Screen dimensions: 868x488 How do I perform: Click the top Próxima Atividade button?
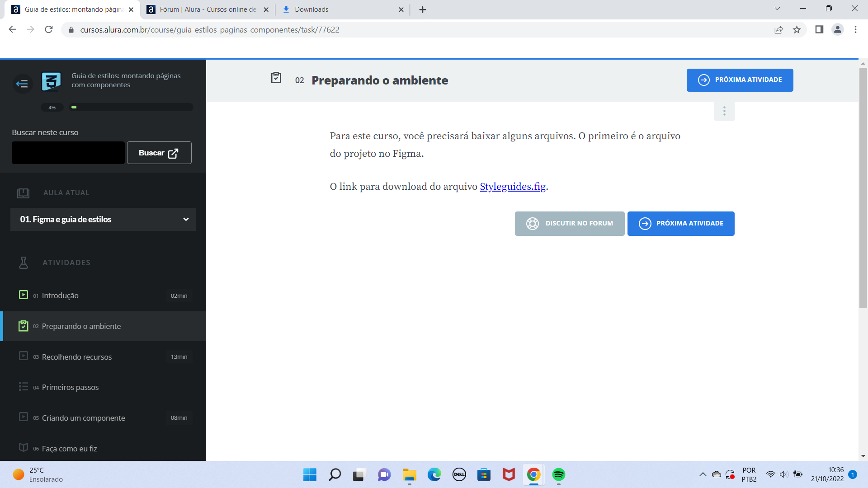(x=740, y=80)
